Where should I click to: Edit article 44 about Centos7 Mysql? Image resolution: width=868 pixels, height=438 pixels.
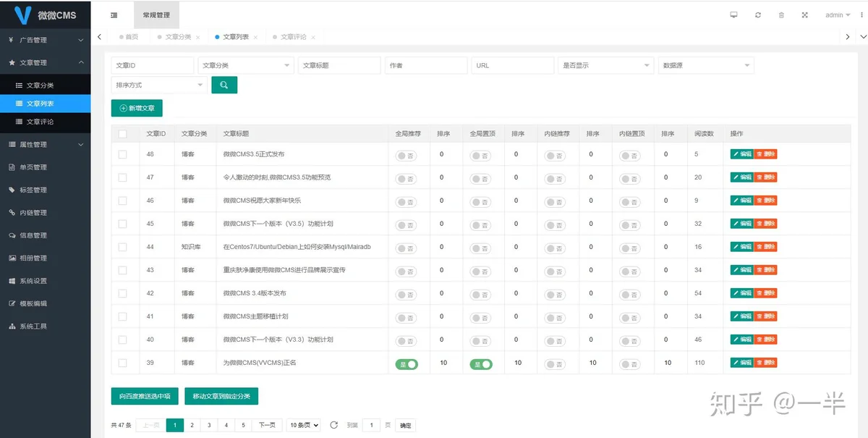click(741, 247)
